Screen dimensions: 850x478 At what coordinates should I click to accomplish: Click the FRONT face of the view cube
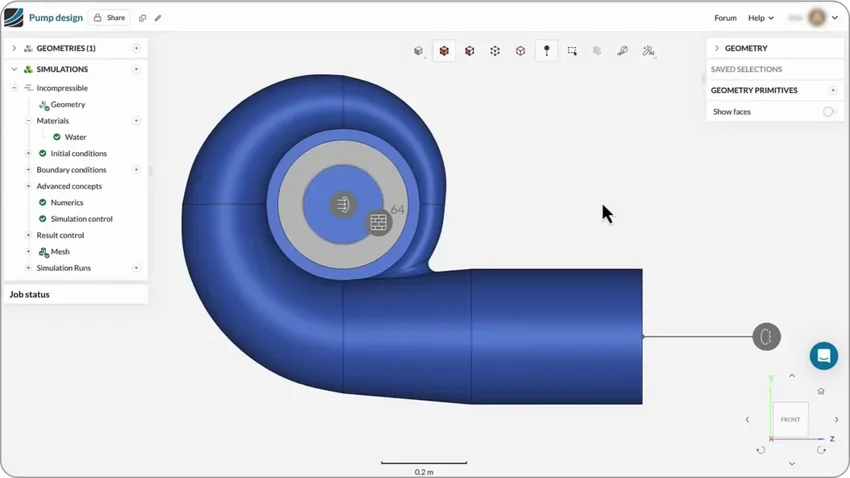790,419
